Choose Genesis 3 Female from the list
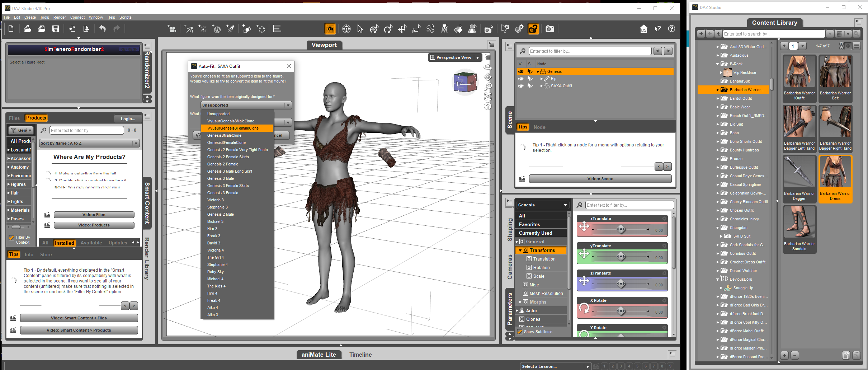The height and width of the screenshot is (370, 868). tap(223, 193)
